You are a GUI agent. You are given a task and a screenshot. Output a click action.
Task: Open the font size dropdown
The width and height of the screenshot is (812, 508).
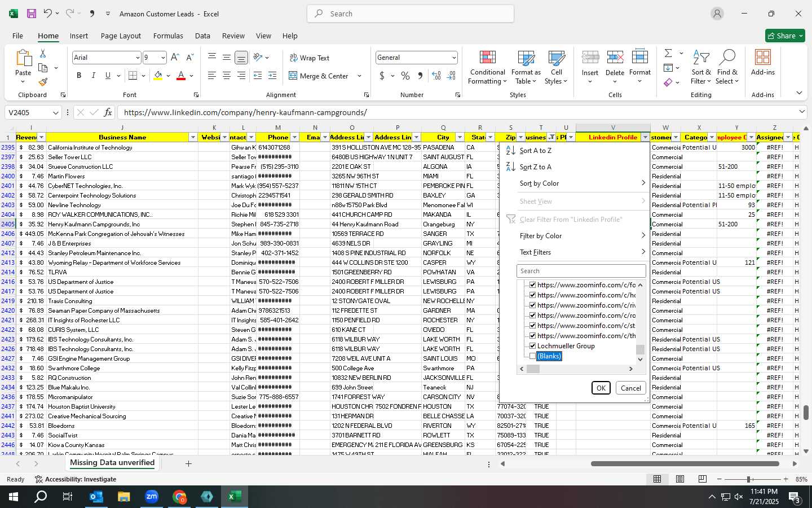point(163,58)
